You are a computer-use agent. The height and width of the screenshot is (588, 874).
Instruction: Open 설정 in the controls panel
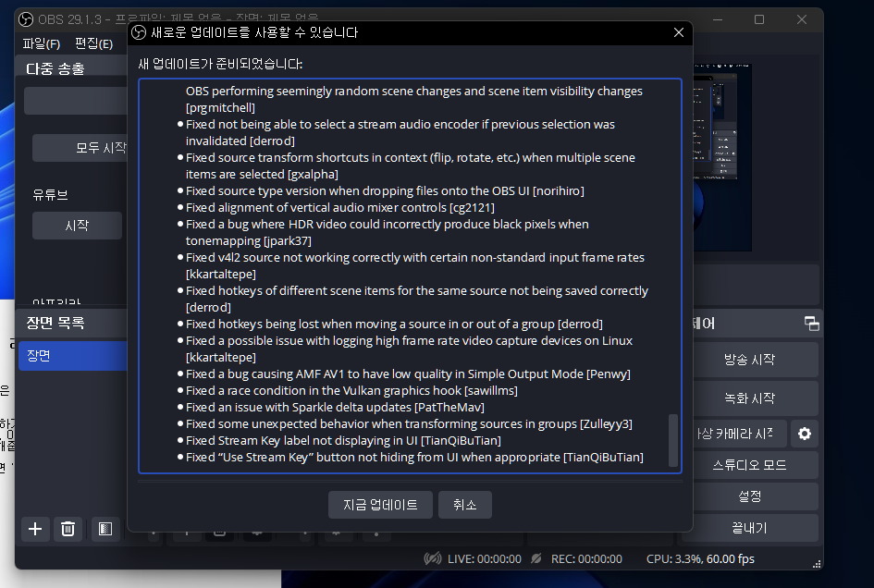pos(750,496)
